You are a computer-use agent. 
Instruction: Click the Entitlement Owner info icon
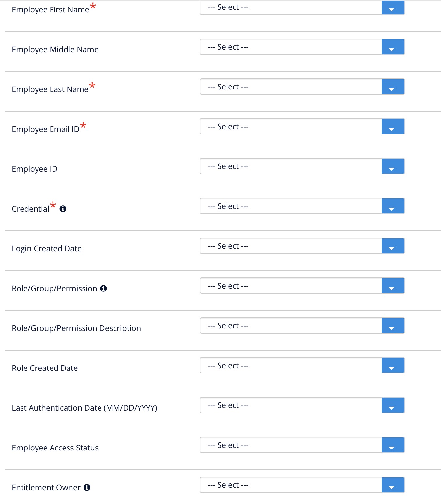pos(87,487)
